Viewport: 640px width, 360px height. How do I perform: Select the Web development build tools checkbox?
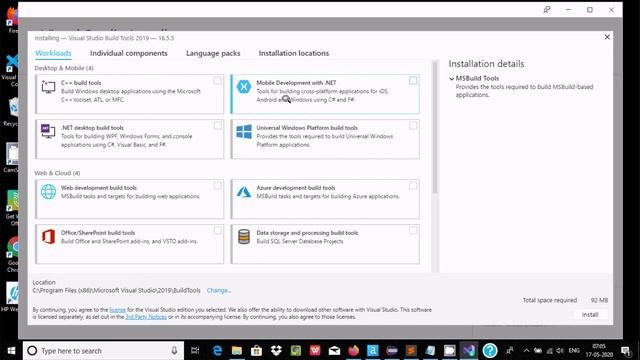(218, 186)
